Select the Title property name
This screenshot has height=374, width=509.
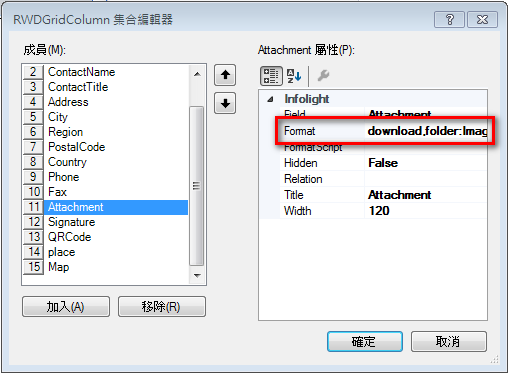(x=294, y=195)
